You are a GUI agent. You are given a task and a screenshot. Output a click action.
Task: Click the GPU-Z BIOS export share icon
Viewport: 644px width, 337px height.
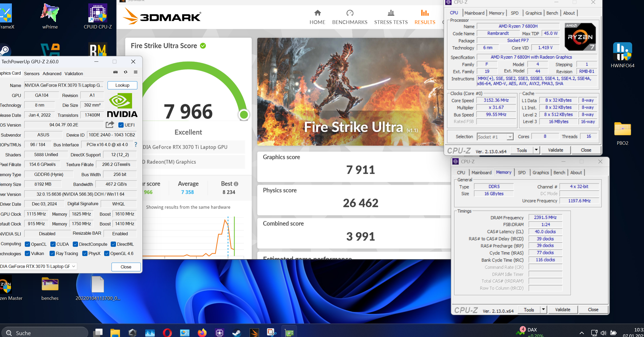tap(110, 124)
